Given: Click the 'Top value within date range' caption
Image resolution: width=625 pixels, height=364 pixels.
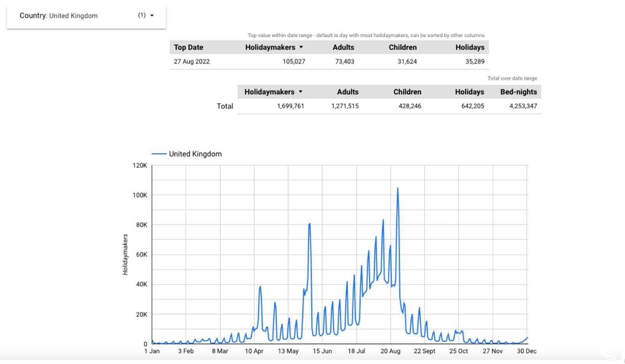Looking at the screenshot, I should click(x=366, y=35).
